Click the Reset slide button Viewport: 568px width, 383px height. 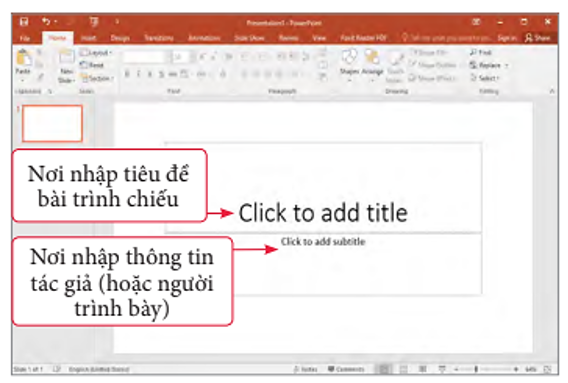[x=92, y=65]
